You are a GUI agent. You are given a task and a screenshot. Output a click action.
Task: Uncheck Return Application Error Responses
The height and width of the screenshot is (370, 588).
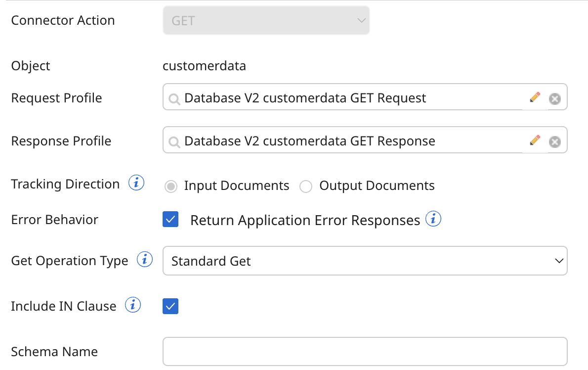click(170, 219)
